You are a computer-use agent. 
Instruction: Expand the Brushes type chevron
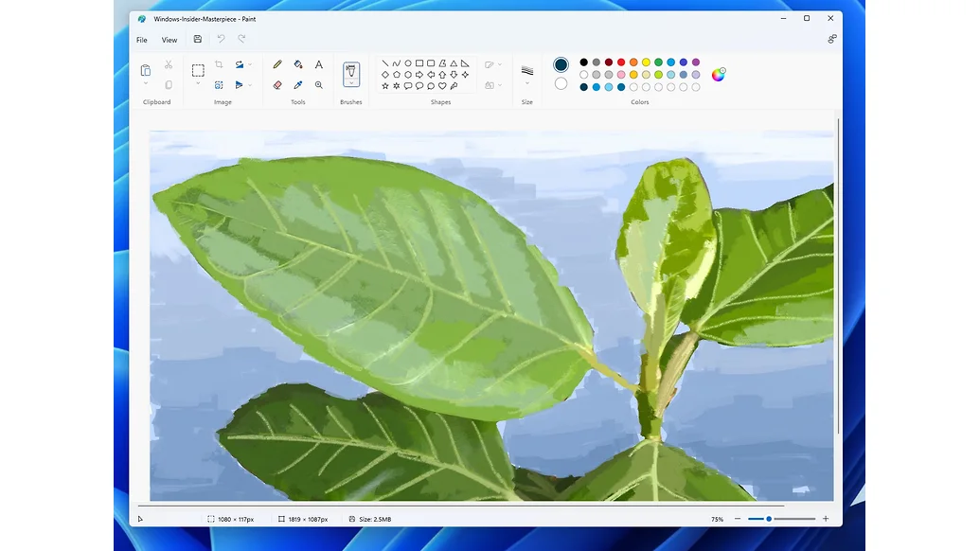pos(351,83)
